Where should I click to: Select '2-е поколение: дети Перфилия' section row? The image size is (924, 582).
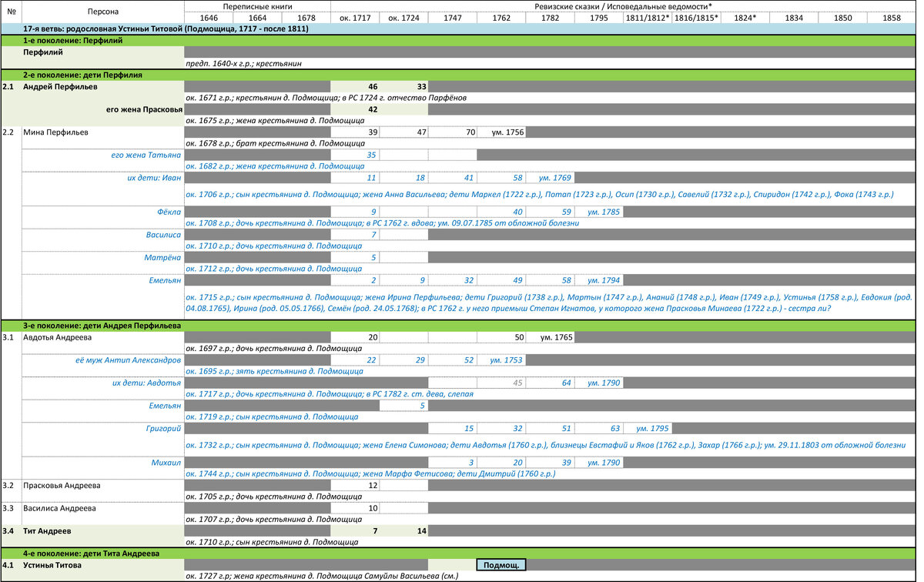458,75
